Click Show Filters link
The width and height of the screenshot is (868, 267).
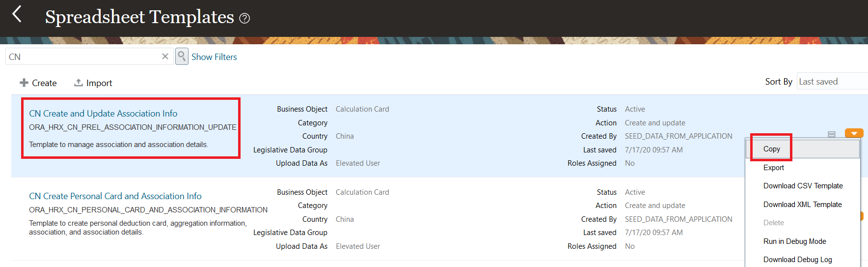[214, 57]
